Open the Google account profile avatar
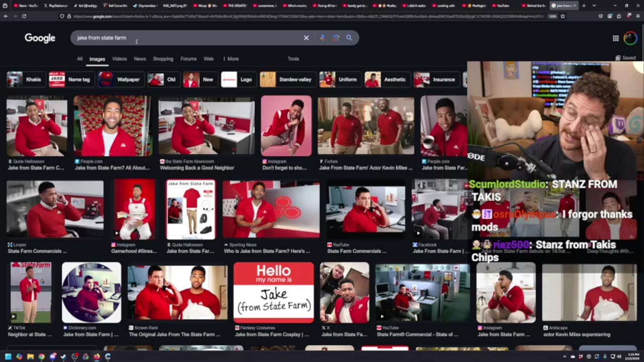Screen dimensions: 644x362 click(x=630, y=38)
